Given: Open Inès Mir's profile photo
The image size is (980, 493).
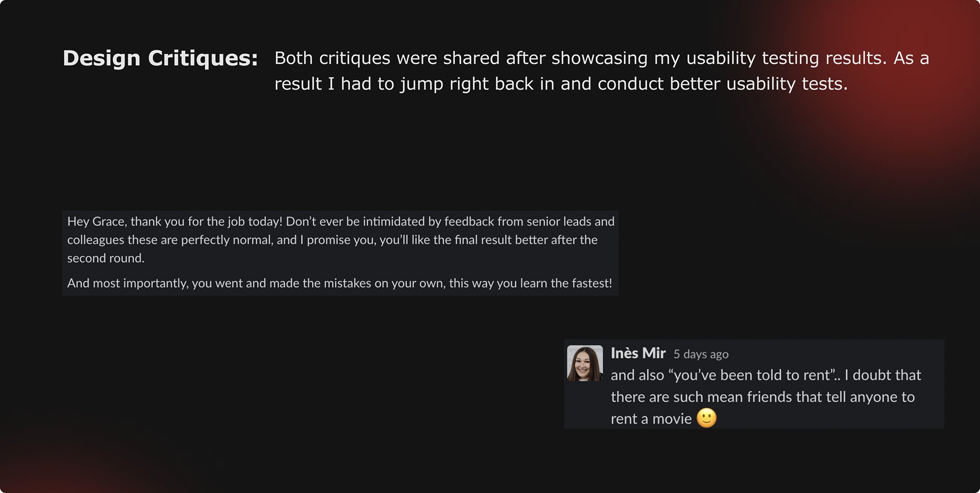Looking at the screenshot, I should pos(585,363).
